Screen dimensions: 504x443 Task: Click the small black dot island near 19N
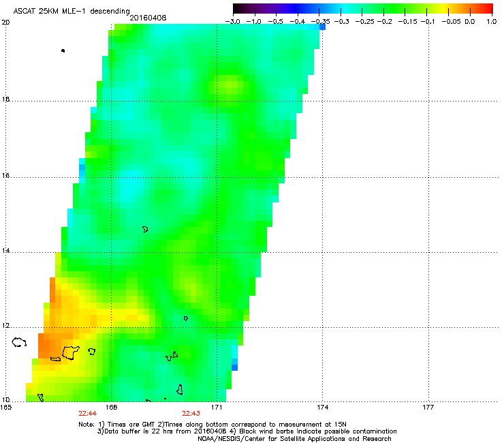(x=63, y=50)
